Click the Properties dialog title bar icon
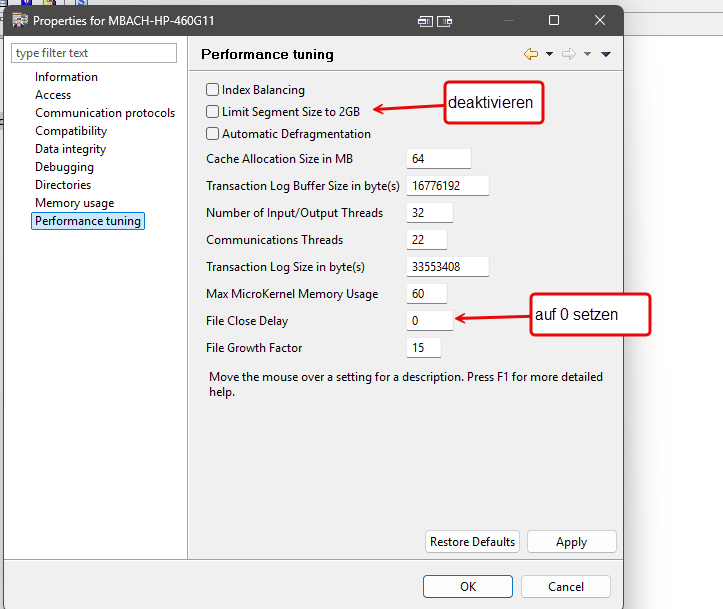 (x=20, y=20)
